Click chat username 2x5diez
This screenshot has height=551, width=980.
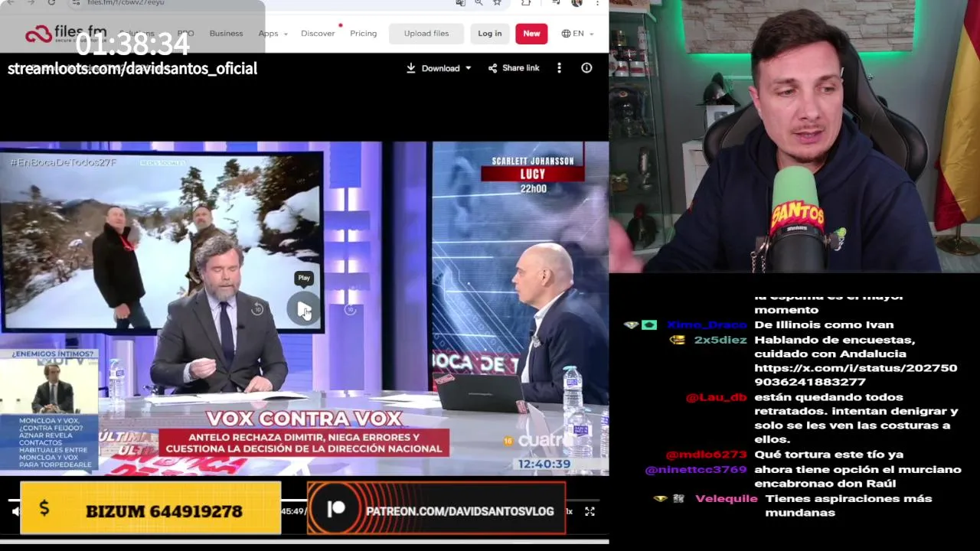[720, 340]
